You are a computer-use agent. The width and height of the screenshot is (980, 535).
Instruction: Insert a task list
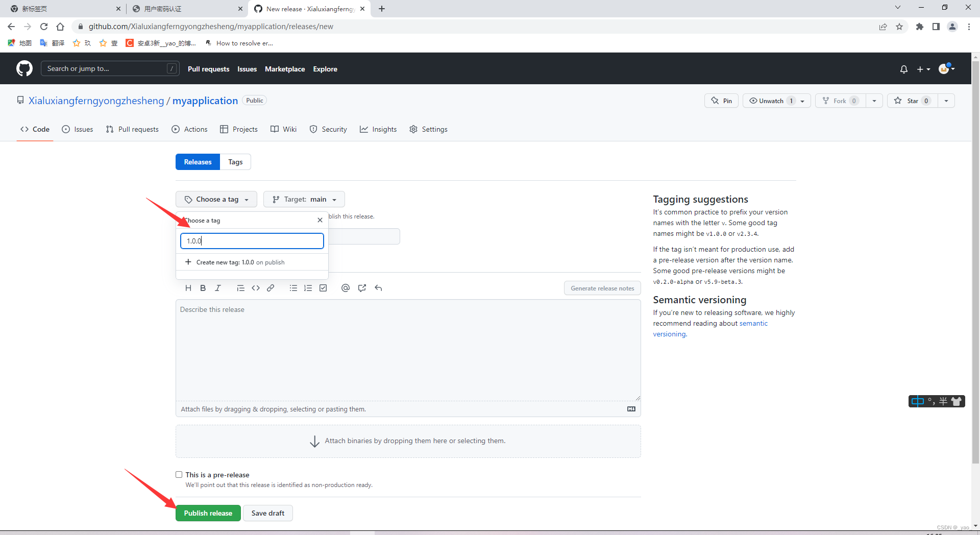[x=323, y=288]
